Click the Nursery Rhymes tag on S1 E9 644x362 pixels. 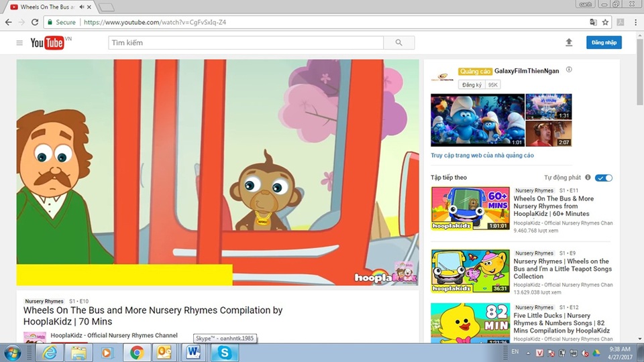pos(534,253)
